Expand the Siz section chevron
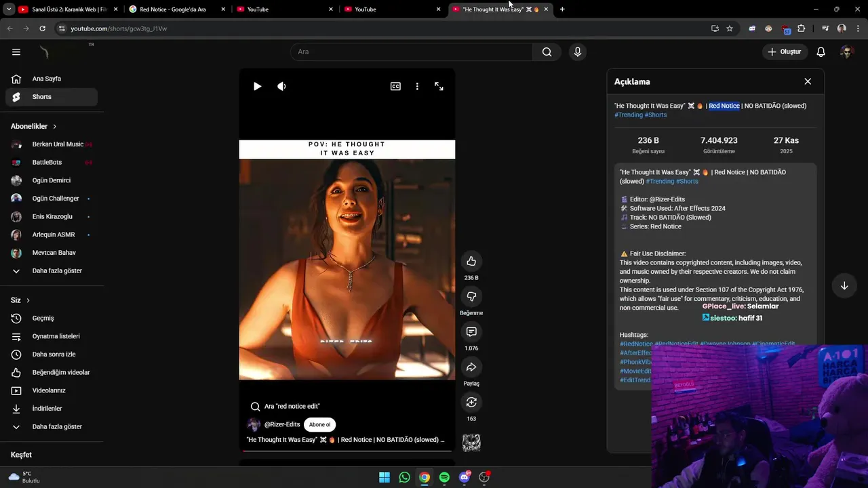This screenshot has width=868, height=488. click(x=28, y=300)
